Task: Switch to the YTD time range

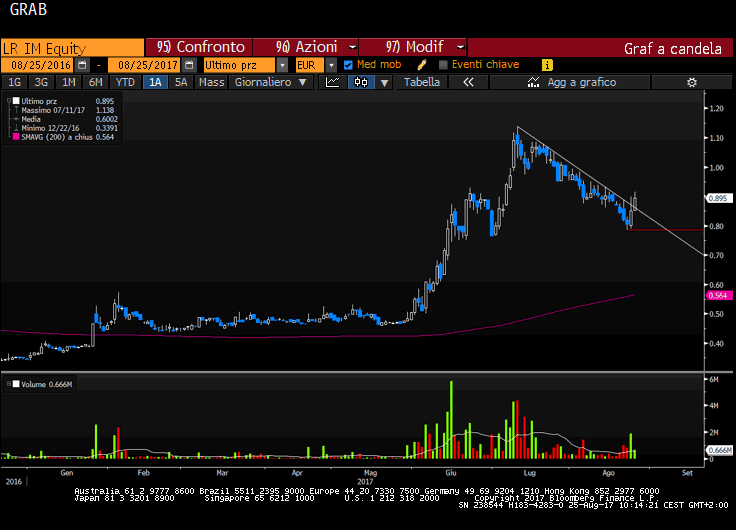Action: [x=125, y=82]
